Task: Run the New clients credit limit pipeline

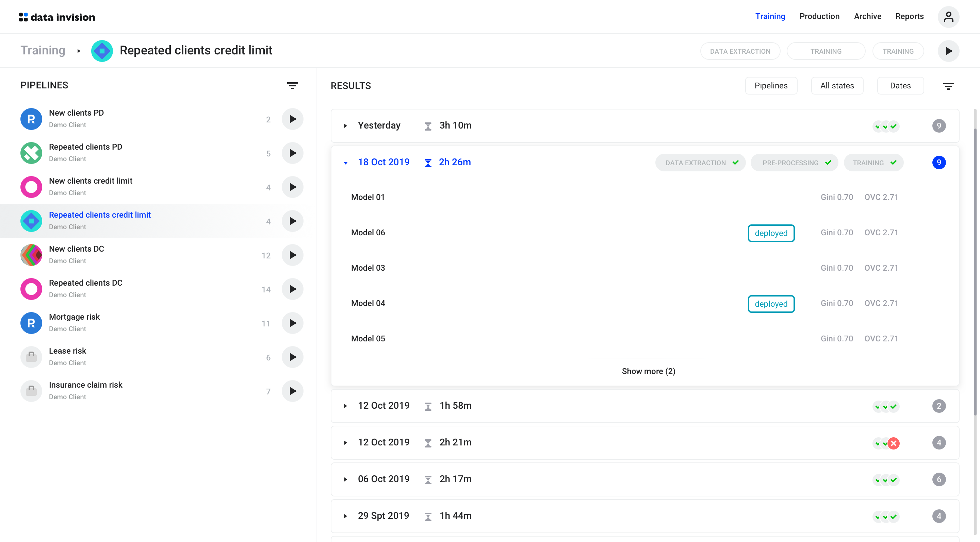Action: coord(292,187)
